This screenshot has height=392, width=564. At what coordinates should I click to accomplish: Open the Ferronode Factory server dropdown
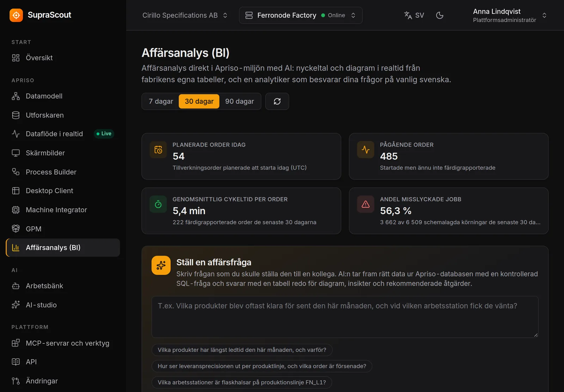tap(301, 16)
